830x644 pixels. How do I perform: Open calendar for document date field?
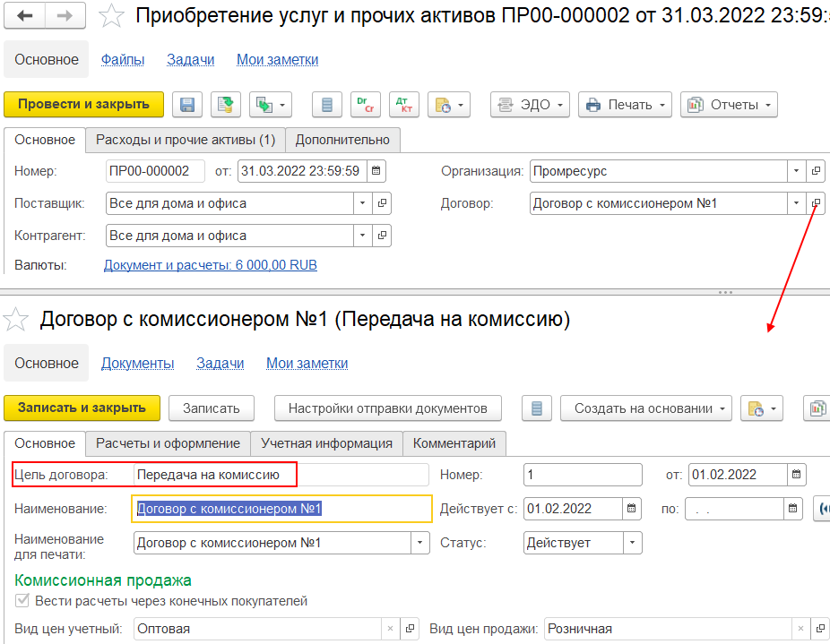click(376, 171)
